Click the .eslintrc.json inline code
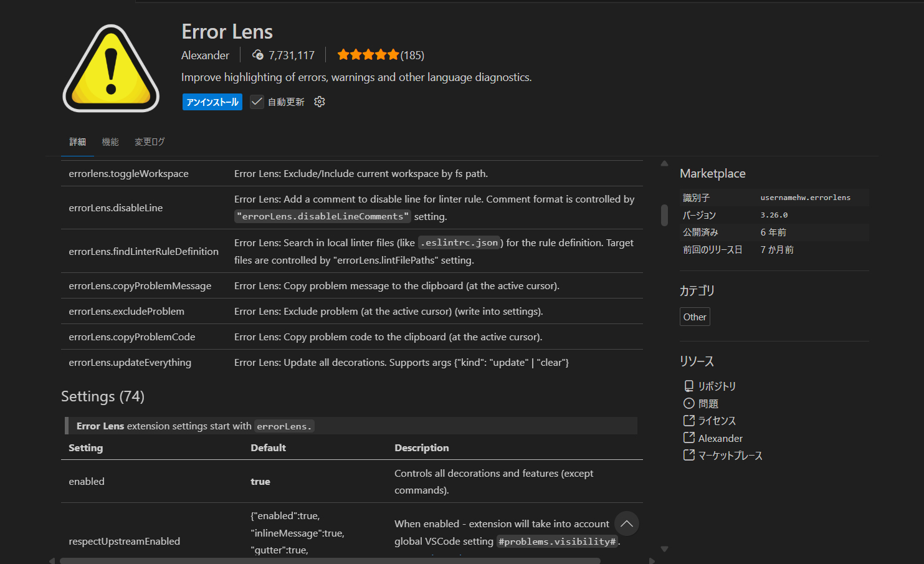The height and width of the screenshot is (564, 924). (x=460, y=243)
